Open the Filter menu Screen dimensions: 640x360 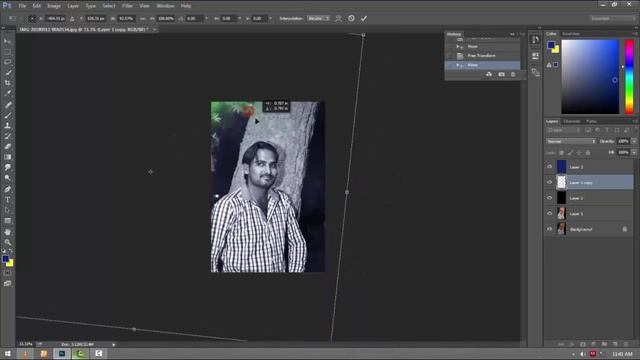(x=127, y=6)
